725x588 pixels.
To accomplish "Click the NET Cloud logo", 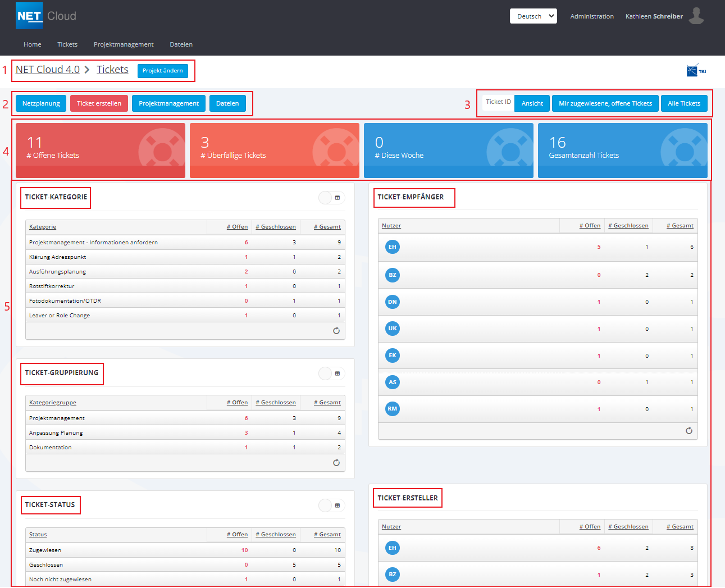I will click(45, 16).
